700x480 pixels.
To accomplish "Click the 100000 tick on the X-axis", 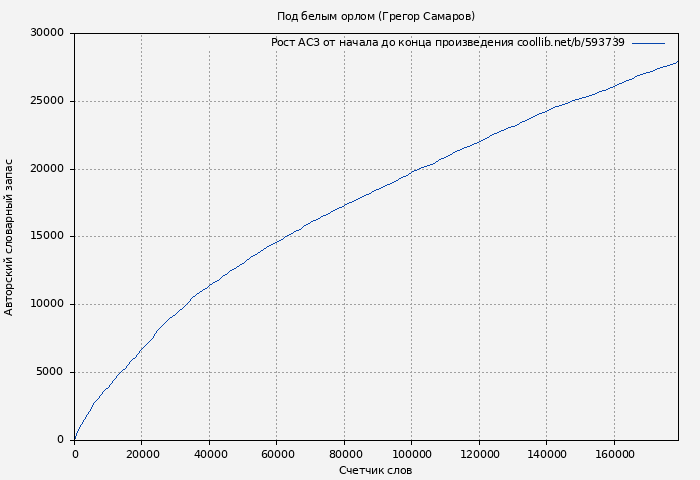I will [411, 453].
